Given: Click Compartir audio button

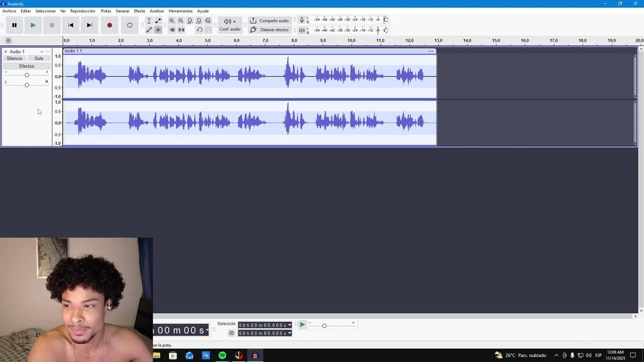Looking at the screenshot, I should pyautogui.click(x=269, y=21).
